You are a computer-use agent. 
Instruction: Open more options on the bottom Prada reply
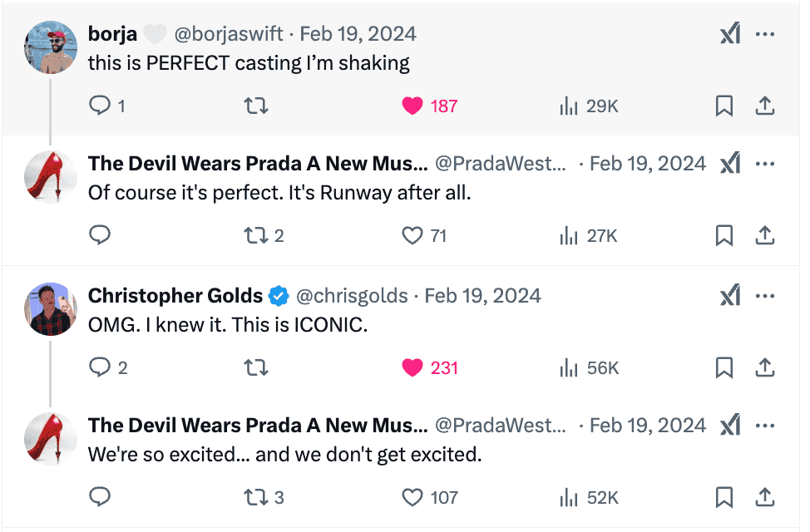[765, 425]
